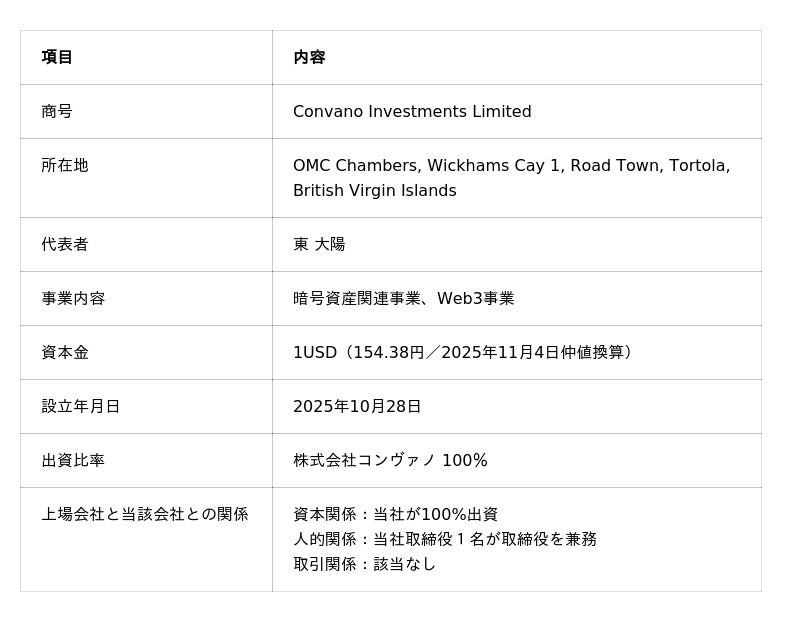Click the Convano Investments Limited text

412,111
